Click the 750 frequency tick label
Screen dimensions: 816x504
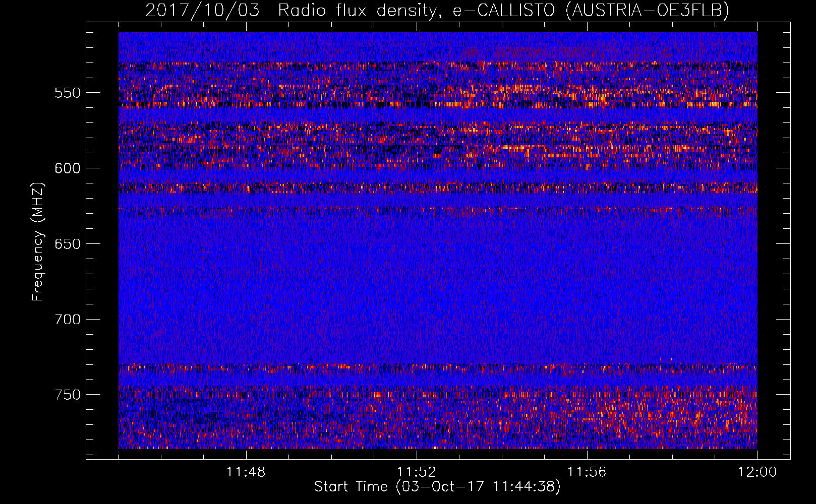67,395
